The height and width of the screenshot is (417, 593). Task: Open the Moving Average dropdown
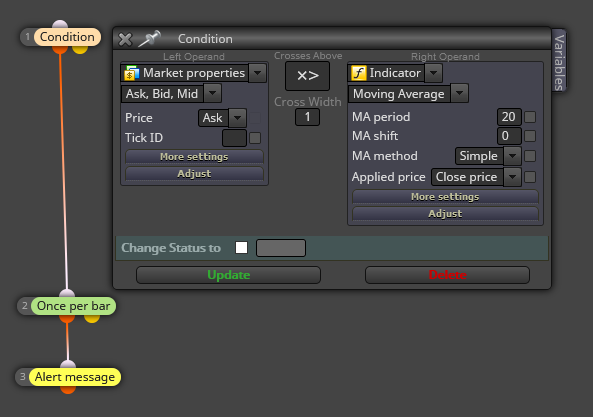coord(459,93)
